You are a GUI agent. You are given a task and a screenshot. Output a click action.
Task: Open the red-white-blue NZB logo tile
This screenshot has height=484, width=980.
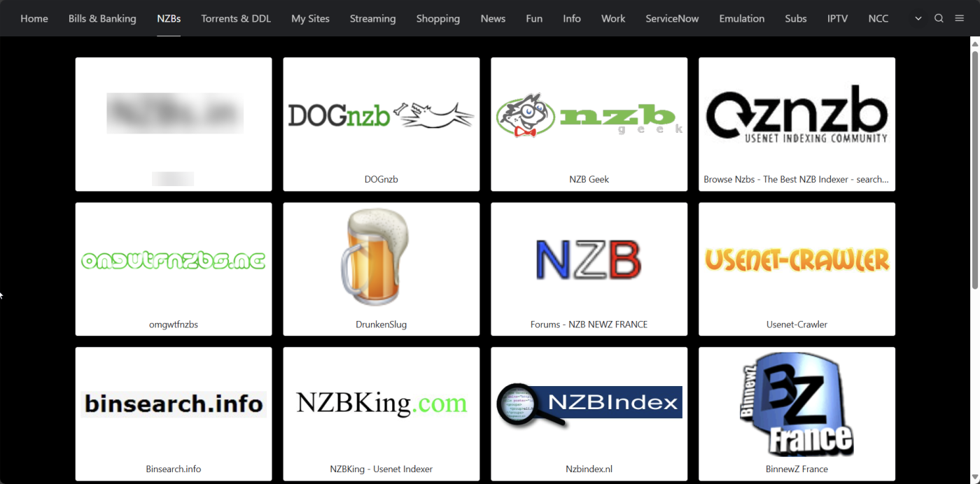click(589, 260)
